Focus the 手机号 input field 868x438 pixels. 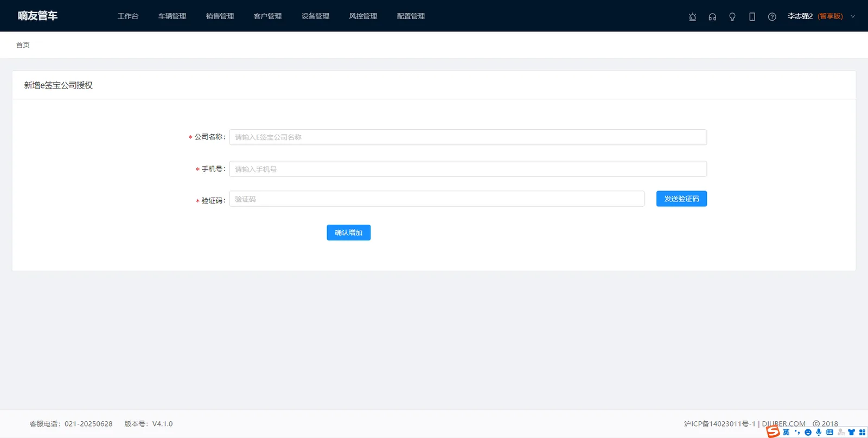click(x=468, y=169)
